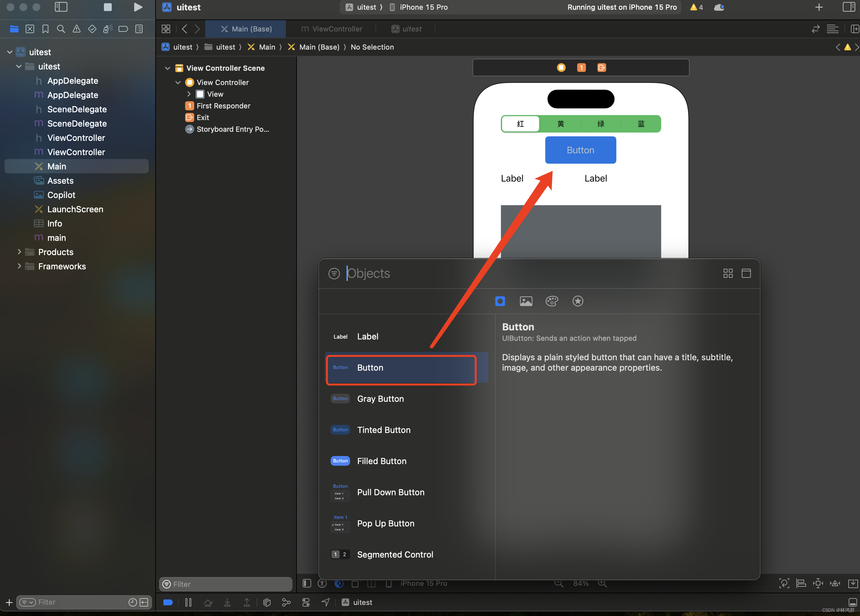Viewport: 860px width, 616px height.
Task: Open the Xcode Cloud status icon
Action: click(719, 7)
